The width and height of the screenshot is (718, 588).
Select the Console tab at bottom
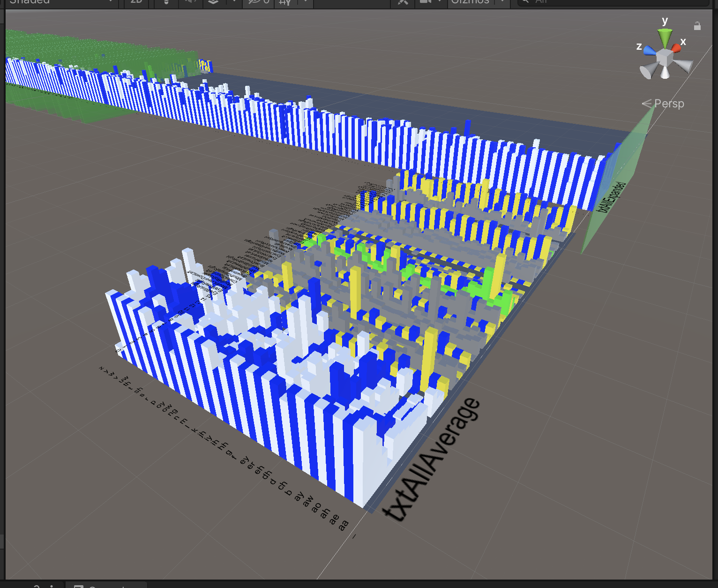pyautogui.click(x=105, y=586)
